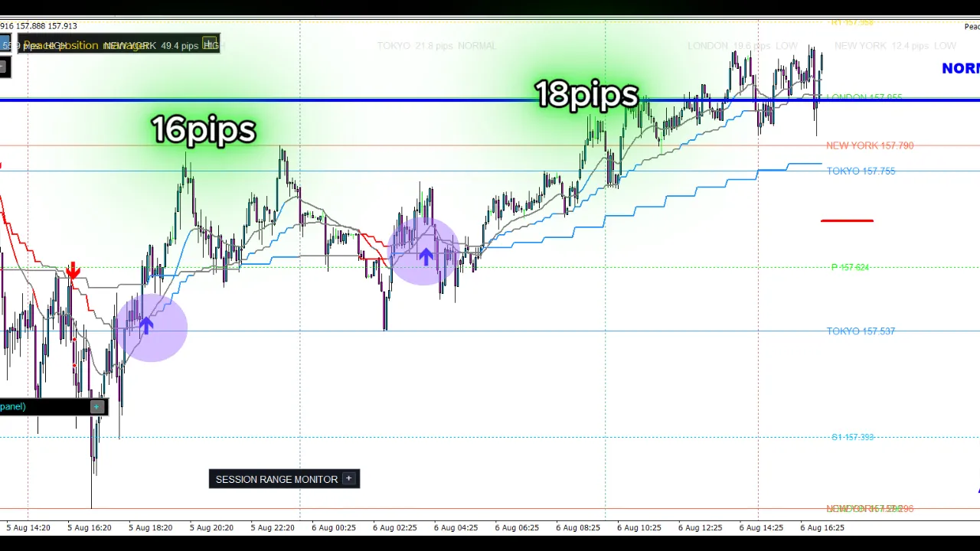
Task: Click the 6 Aug 10:25 time axis marker
Action: (639, 527)
